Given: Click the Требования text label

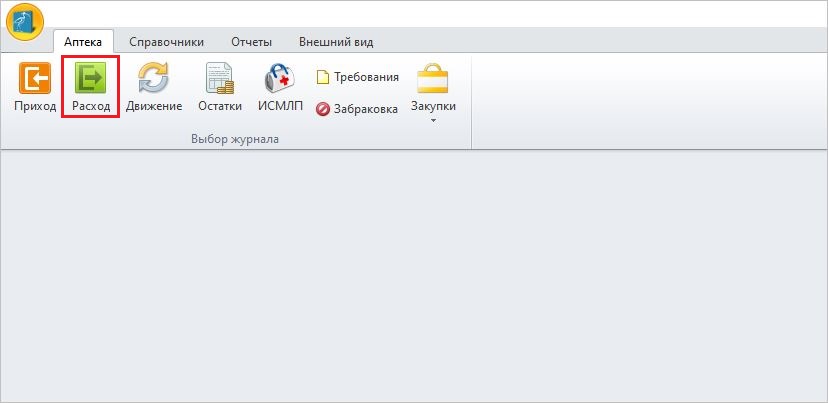Looking at the screenshot, I should tap(366, 77).
